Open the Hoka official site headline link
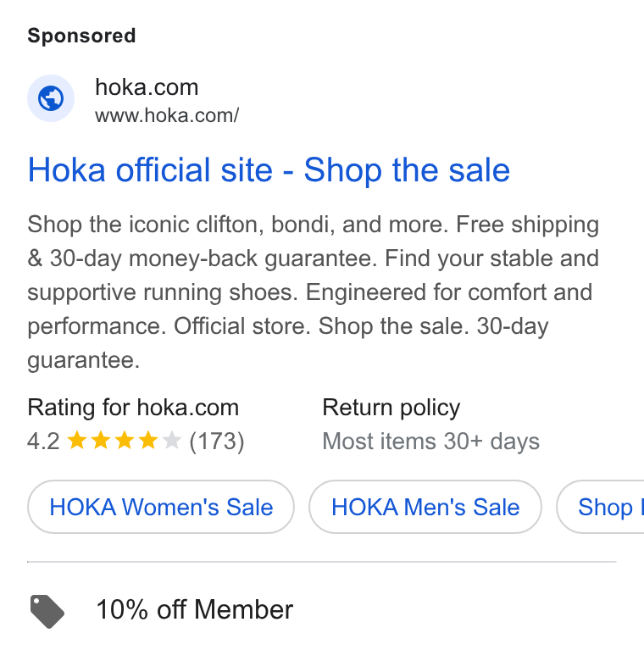The height and width of the screenshot is (661, 644). (x=269, y=169)
